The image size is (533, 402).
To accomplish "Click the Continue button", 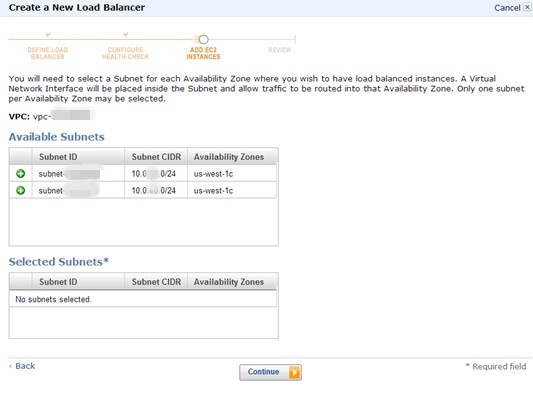I will point(270,372).
